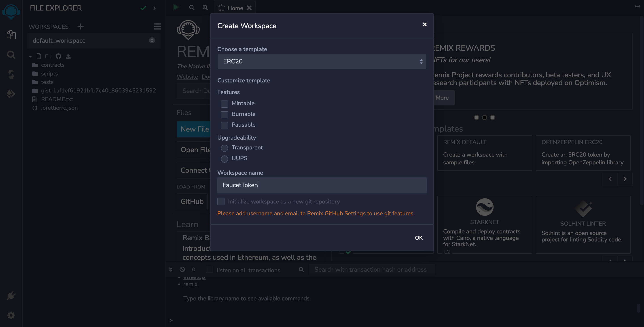Open the Search in files panel
This screenshot has width=644, height=327.
pyautogui.click(x=11, y=55)
